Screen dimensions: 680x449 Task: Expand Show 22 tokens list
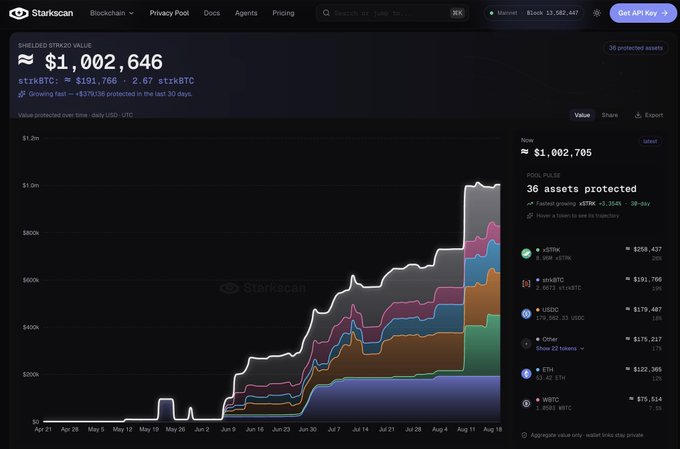pos(560,348)
